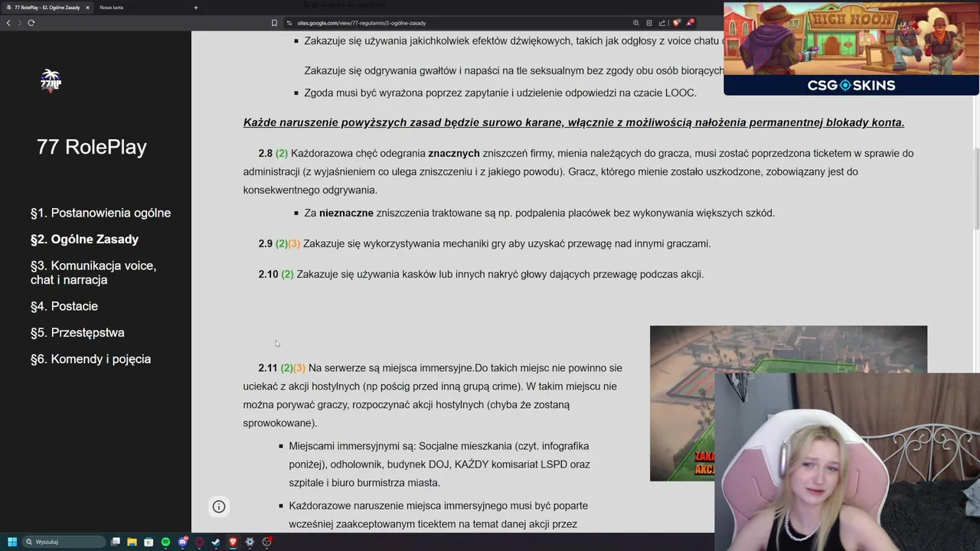
Task: Click the 77RP palm logo
Action: point(51,80)
